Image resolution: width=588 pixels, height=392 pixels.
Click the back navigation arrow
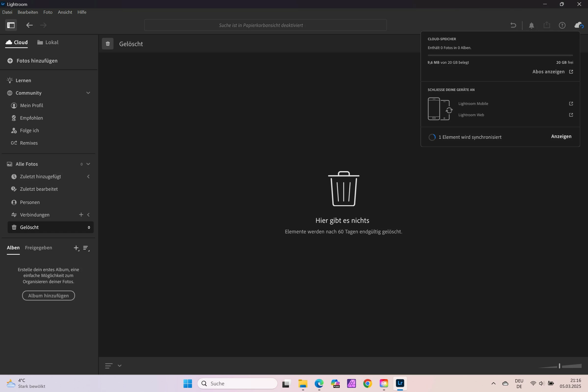tap(29, 25)
